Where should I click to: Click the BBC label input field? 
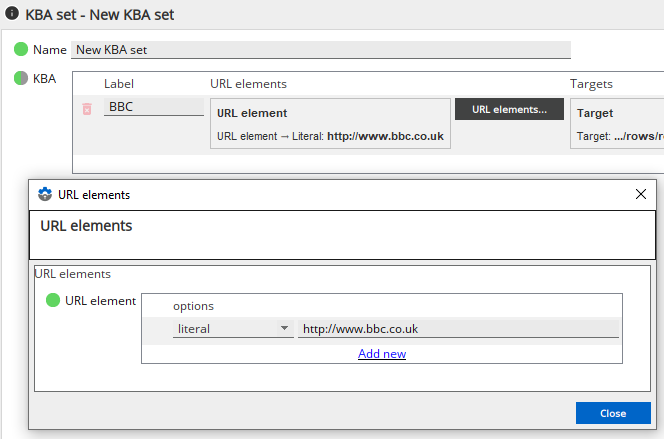(x=154, y=107)
